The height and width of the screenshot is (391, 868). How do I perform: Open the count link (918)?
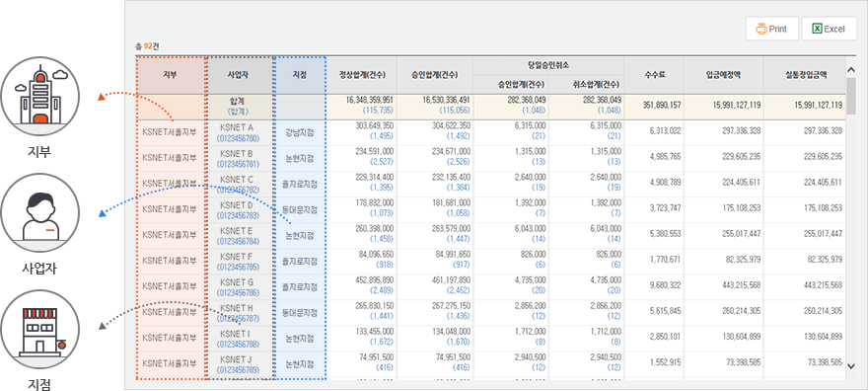[384, 266]
